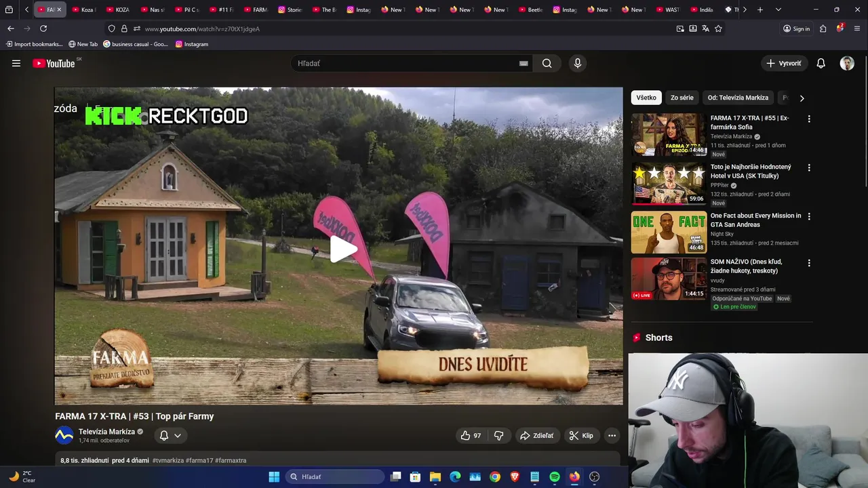Click the #farma17 hashtag

[x=199, y=460]
